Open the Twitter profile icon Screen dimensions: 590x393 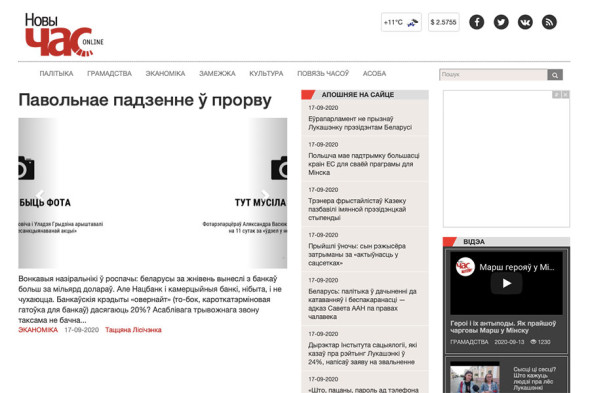tap(501, 22)
